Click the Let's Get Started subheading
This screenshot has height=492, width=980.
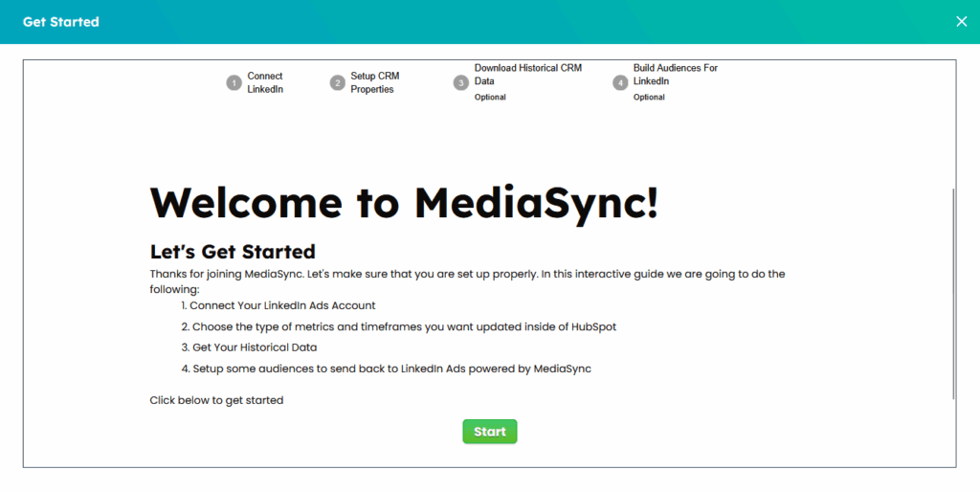pyautogui.click(x=233, y=252)
